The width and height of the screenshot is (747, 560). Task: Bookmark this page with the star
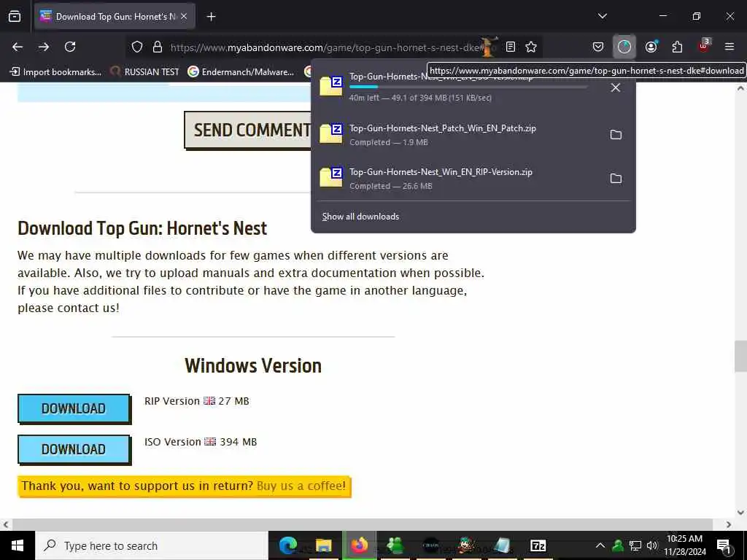[x=531, y=47]
